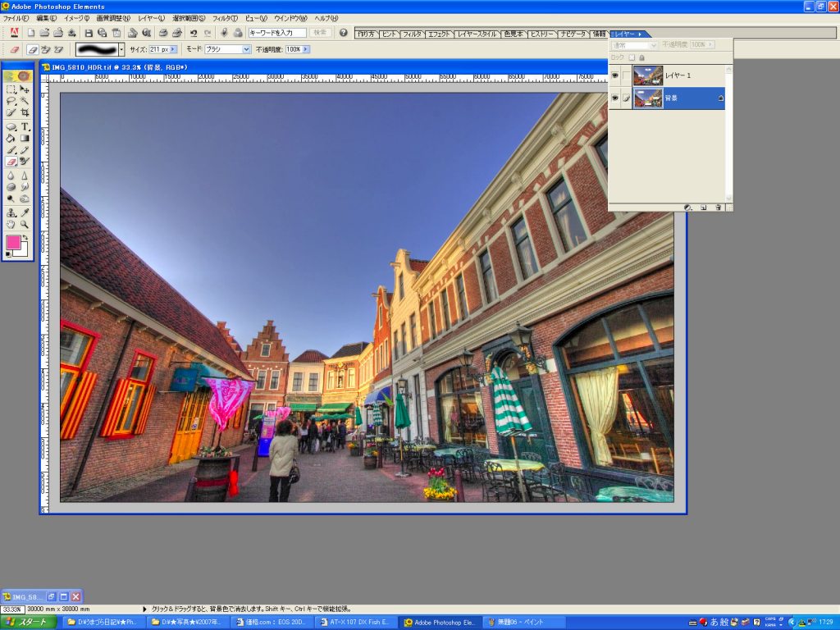
Task: Select the Smudge tool
Action: pyautogui.click(x=25, y=187)
